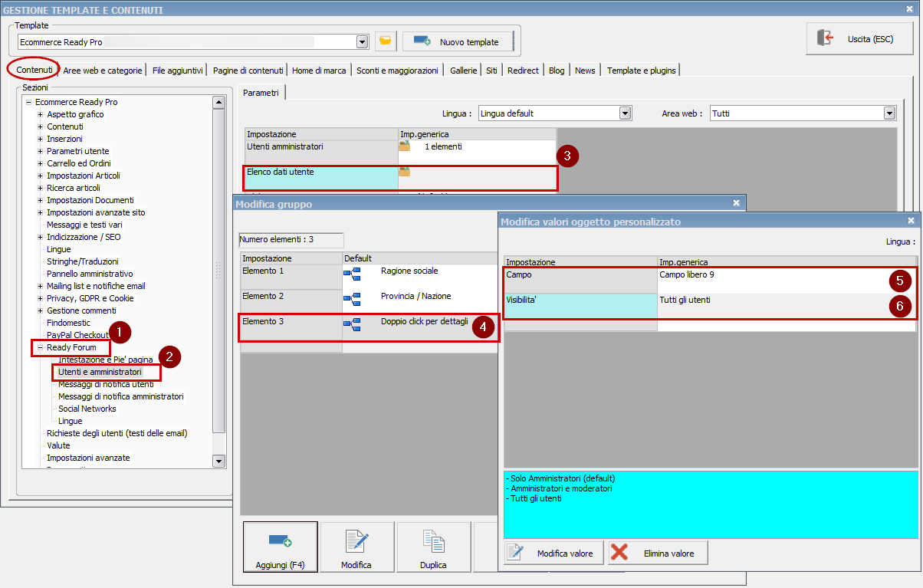
Task: Collapse the Ready Forum tree node
Action: (40, 347)
